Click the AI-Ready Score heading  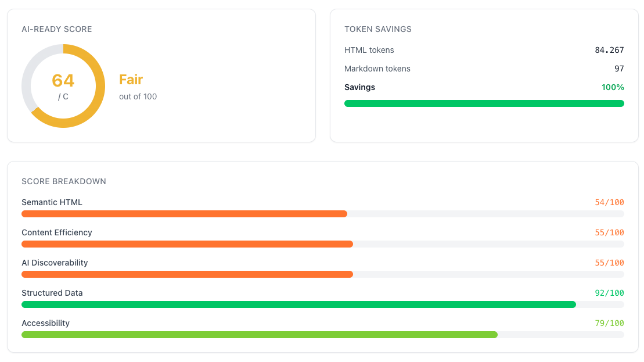(57, 29)
